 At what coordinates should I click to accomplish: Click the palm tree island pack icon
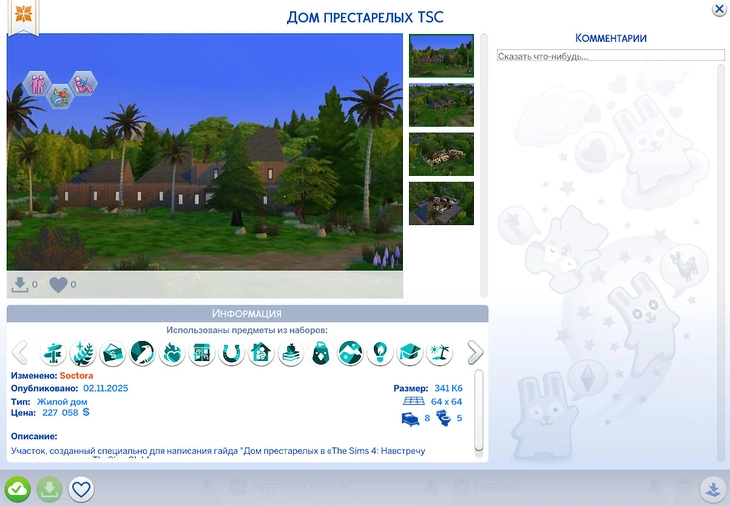click(x=439, y=353)
